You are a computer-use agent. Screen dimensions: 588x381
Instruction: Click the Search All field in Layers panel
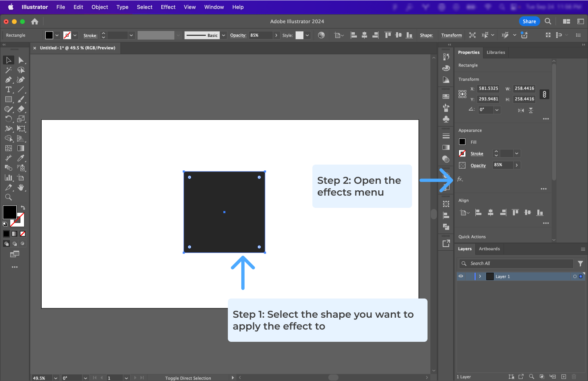coord(515,263)
